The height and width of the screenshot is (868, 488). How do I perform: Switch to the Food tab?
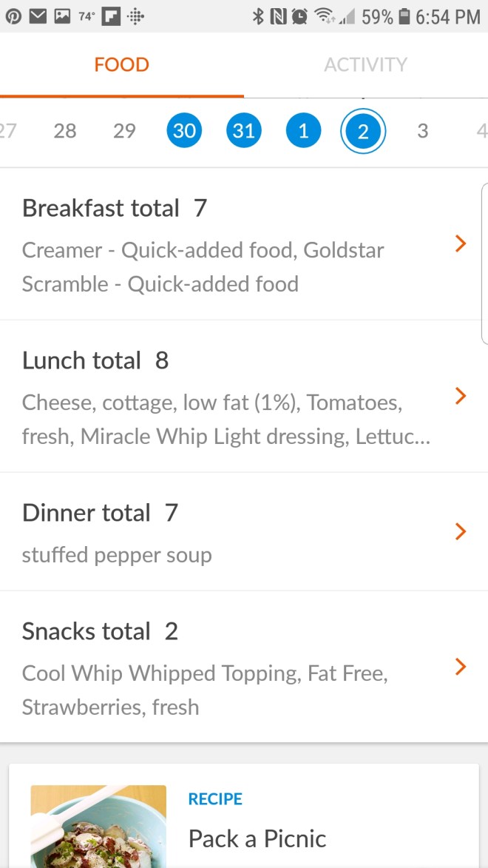pyautogui.click(x=121, y=65)
